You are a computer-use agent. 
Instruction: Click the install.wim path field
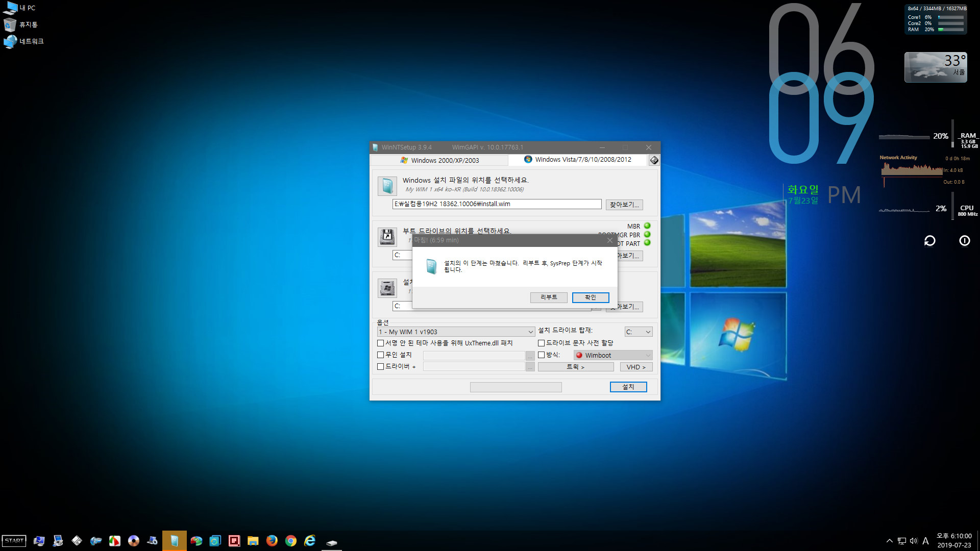[497, 204]
